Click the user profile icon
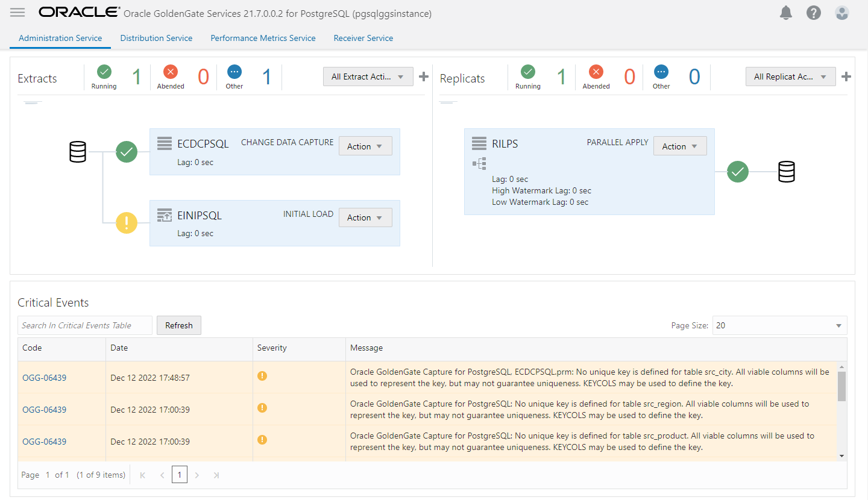Image resolution: width=868 pixels, height=500 pixels. (841, 12)
